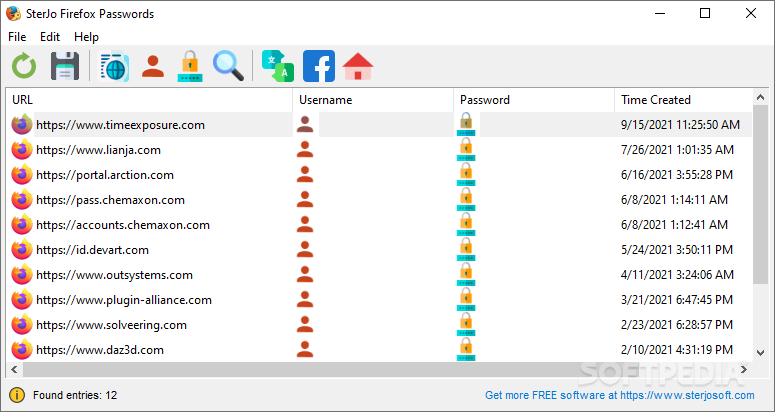Sort by the URL column header
The width and height of the screenshot is (775, 412).
coord(149,100)
